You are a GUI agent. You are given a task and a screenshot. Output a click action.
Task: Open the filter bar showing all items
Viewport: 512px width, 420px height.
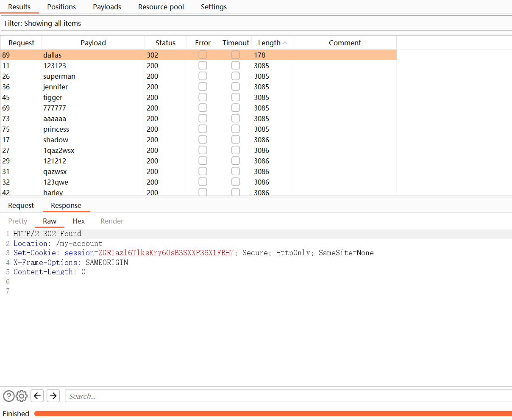256,23
